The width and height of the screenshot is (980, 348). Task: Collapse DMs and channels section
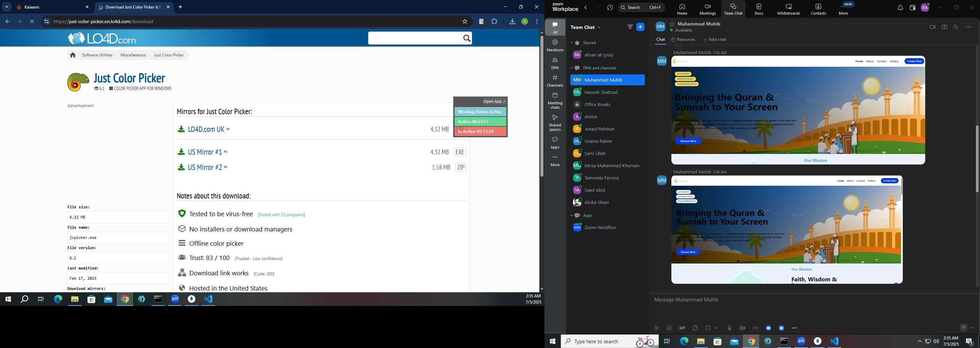tap(571, 68)
